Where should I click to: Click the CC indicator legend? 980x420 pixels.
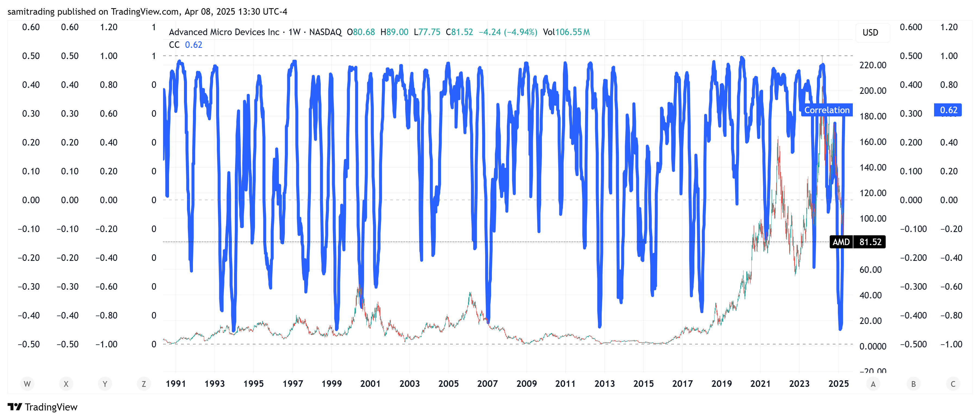185,45
